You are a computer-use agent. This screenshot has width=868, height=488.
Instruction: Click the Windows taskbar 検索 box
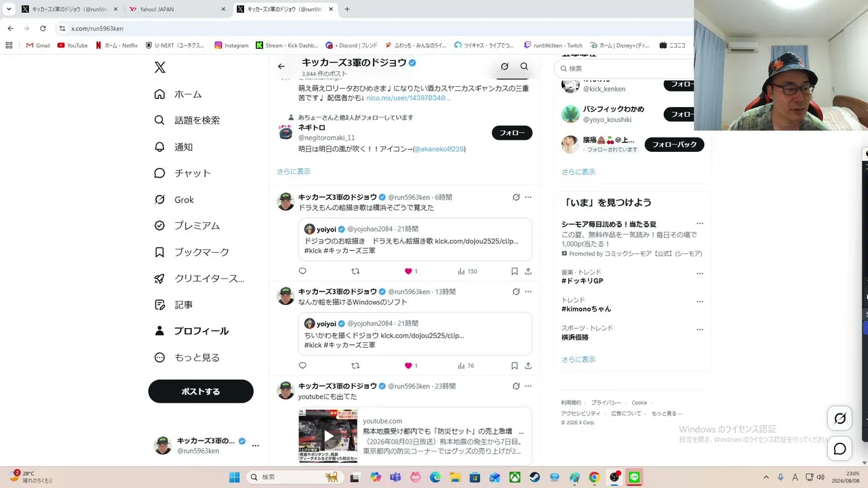point(294,477)
